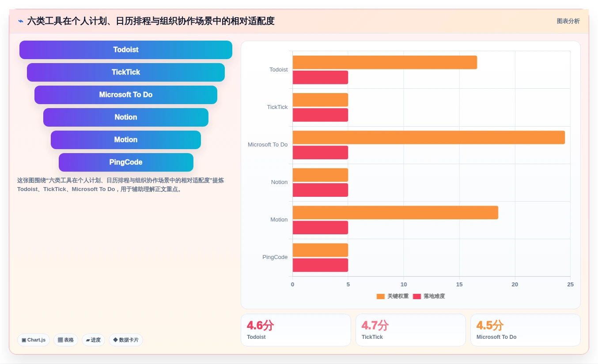Viewport: 598px width, 364px height.
Task: Click the Todoist y-axis label
Action: [x=279, y=70]
